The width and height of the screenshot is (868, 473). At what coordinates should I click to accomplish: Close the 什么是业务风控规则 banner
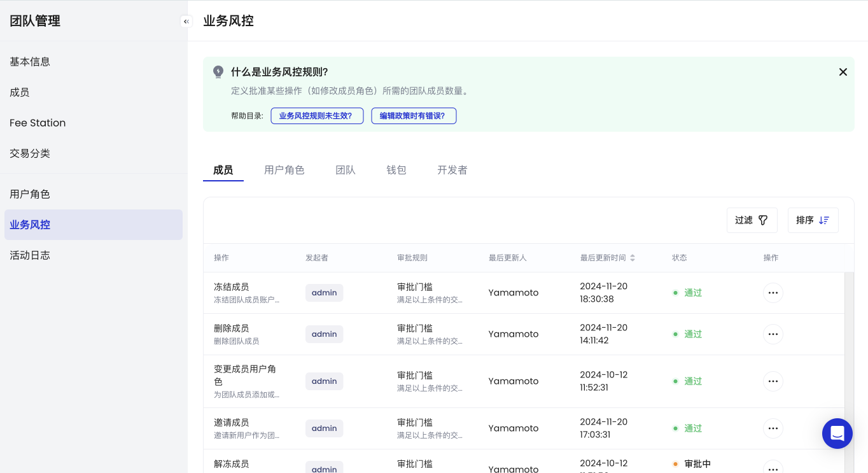tap(843, 72)
